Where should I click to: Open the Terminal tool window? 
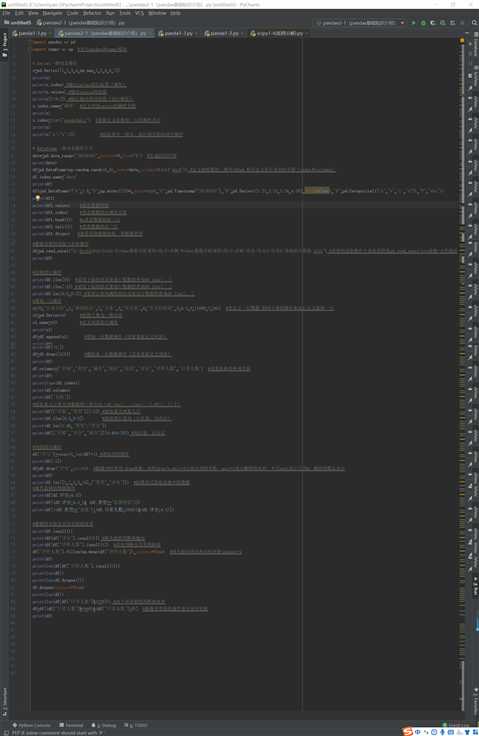point(71,725)
